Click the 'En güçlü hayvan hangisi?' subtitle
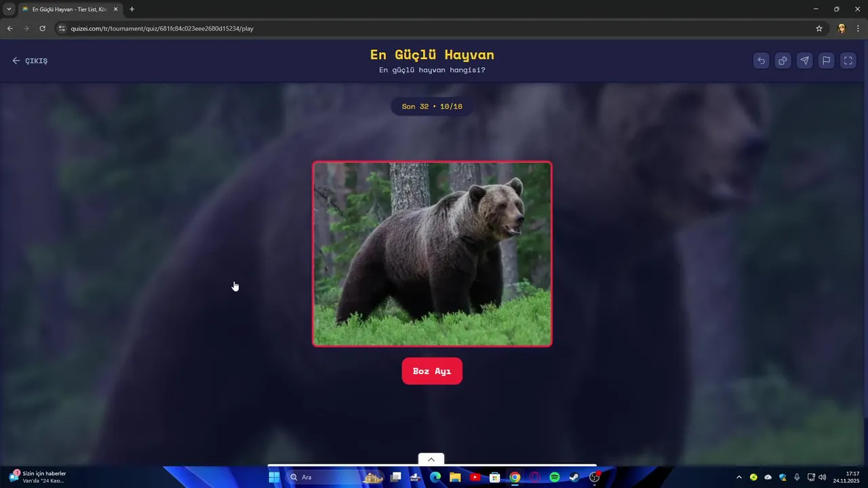Image resolution: width=868 pixels, height=488 pixels. tap(432, 70)
